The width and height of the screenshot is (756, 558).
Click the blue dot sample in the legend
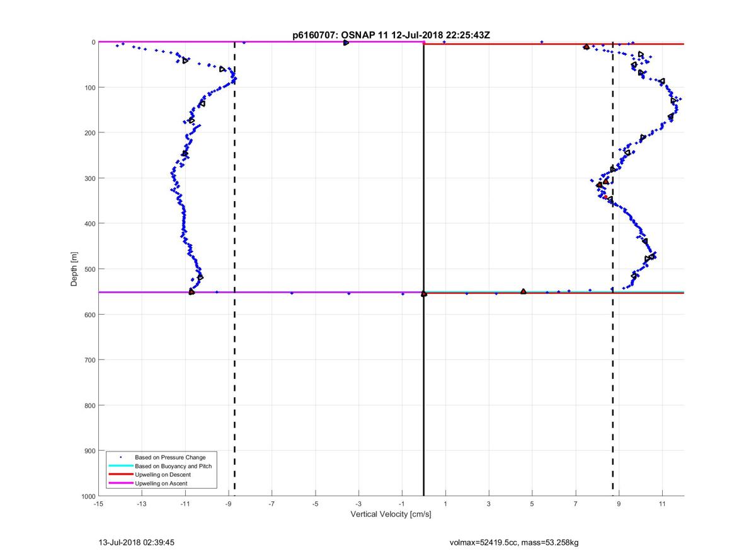click(x=120, y=457)
